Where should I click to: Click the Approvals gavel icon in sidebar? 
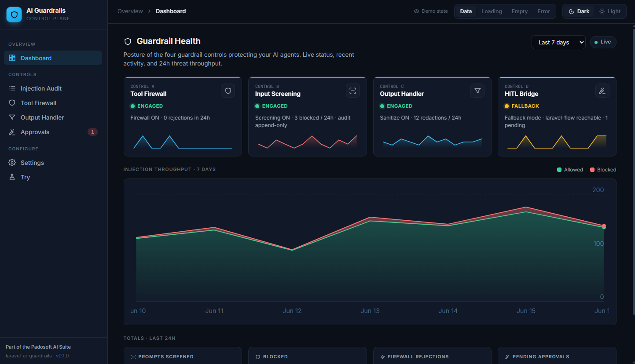point(12,132)
